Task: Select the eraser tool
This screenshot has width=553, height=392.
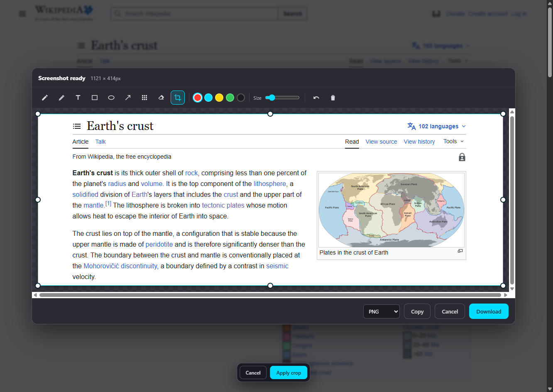Action: [161, 98]
